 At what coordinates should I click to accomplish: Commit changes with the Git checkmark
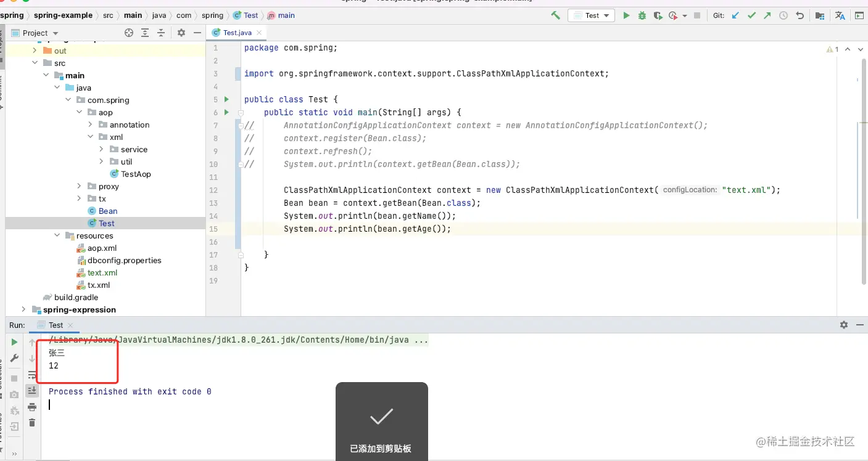(x=751, y=15)
